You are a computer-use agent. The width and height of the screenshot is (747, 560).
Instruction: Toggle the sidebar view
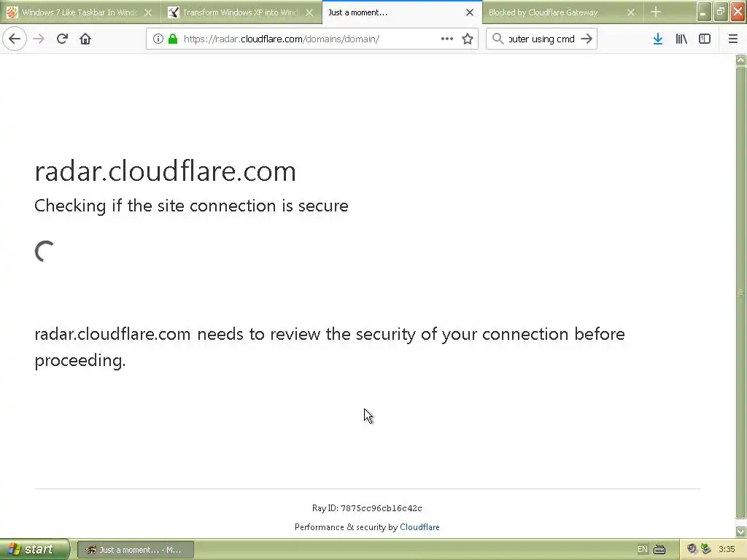pyautogui.click(x=705, y=39)
